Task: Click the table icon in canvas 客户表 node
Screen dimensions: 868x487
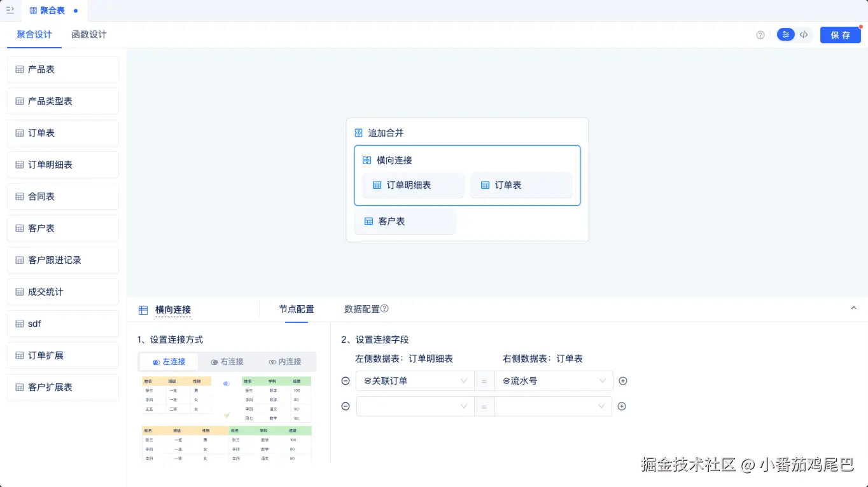Action: 368,221
